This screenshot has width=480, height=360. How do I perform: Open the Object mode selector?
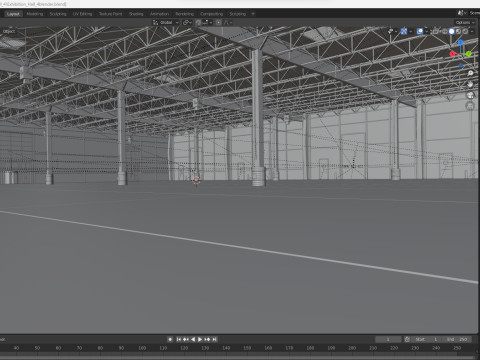coord(9,31)
